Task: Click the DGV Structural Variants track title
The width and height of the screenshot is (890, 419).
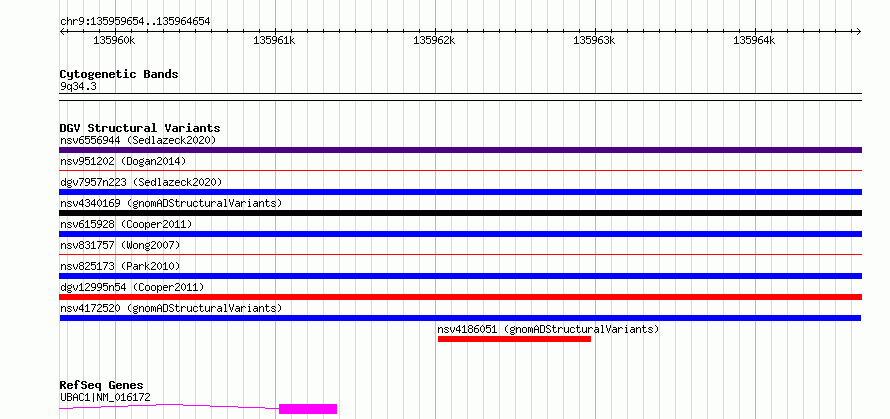Action: [140, 128]
